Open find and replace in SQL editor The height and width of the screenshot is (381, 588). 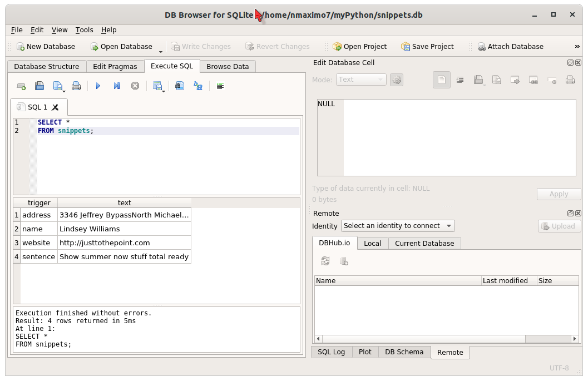197,86
